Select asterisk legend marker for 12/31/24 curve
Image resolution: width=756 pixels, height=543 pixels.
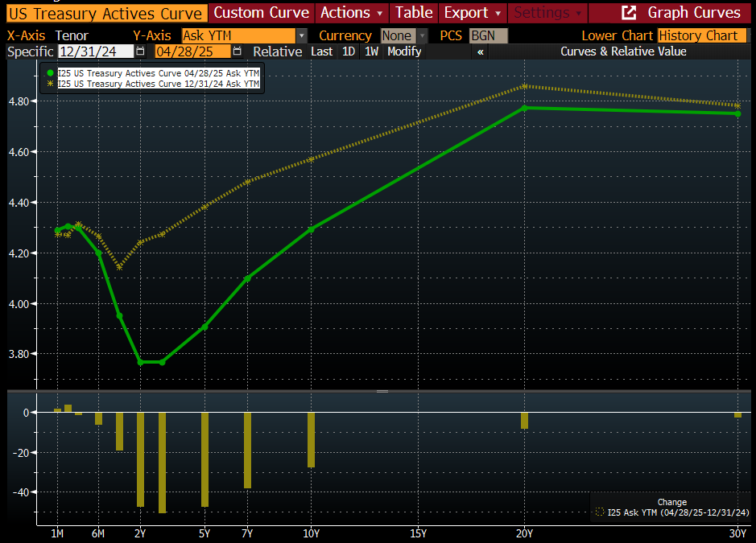[51, 84]
